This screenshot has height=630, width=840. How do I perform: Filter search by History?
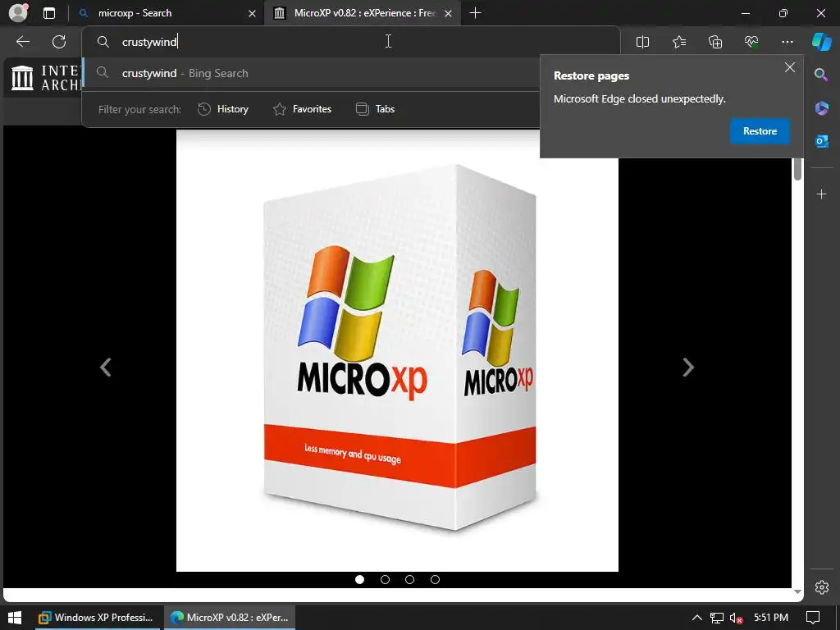223,109
